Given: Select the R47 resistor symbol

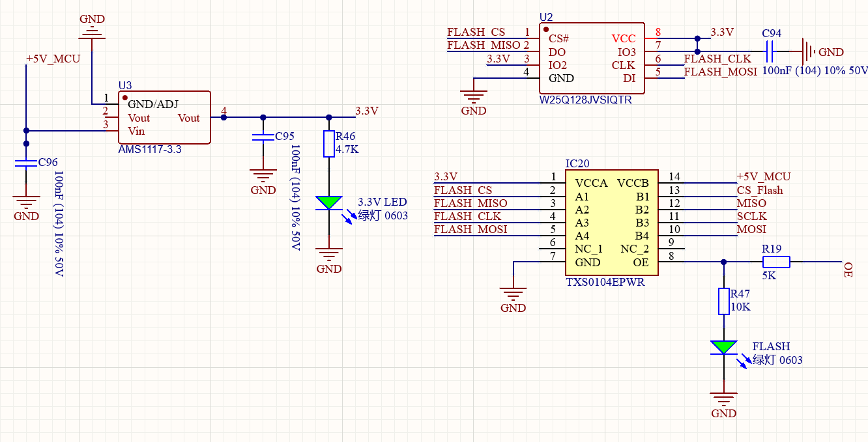Looking at the screenshot, I should (x=723, y=301).
